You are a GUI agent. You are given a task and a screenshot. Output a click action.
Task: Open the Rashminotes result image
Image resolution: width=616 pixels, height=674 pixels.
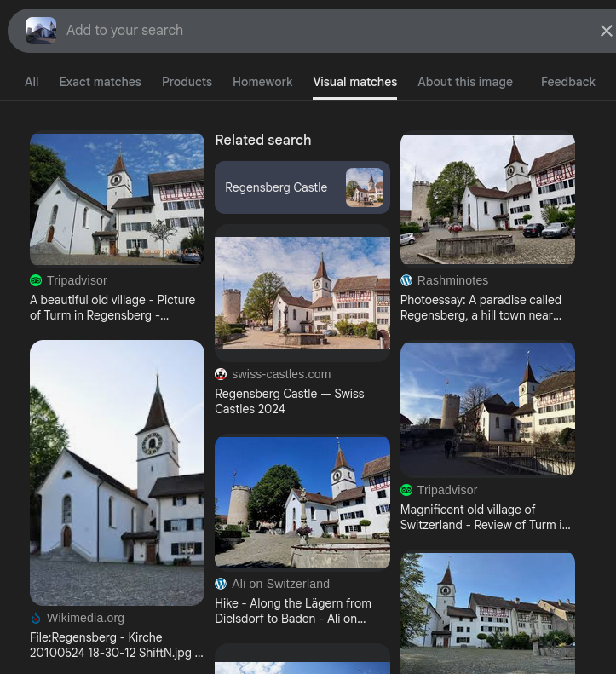pos(487,199)
